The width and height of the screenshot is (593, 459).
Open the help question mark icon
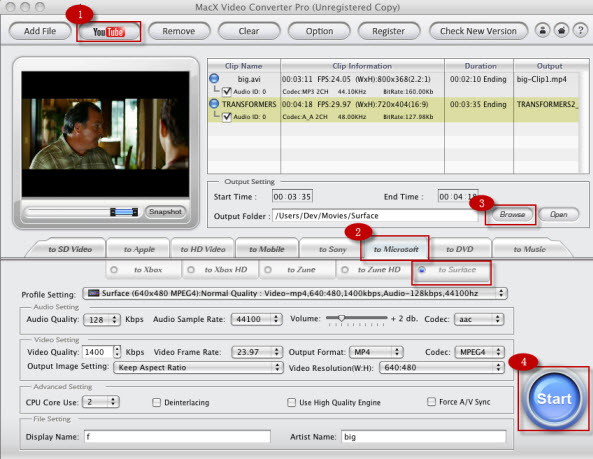(580, 30)
